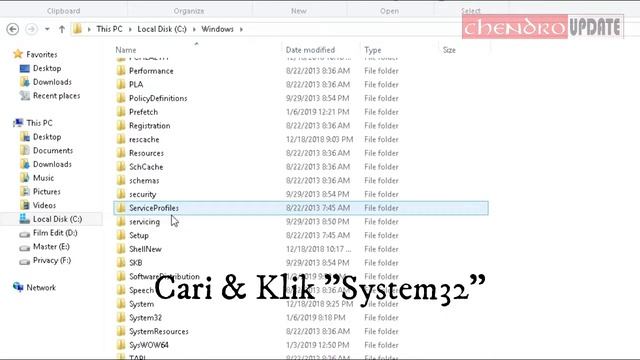Click the Setup folder icon
Viewport: 640px width, 360px height.
tap(121, 236)
